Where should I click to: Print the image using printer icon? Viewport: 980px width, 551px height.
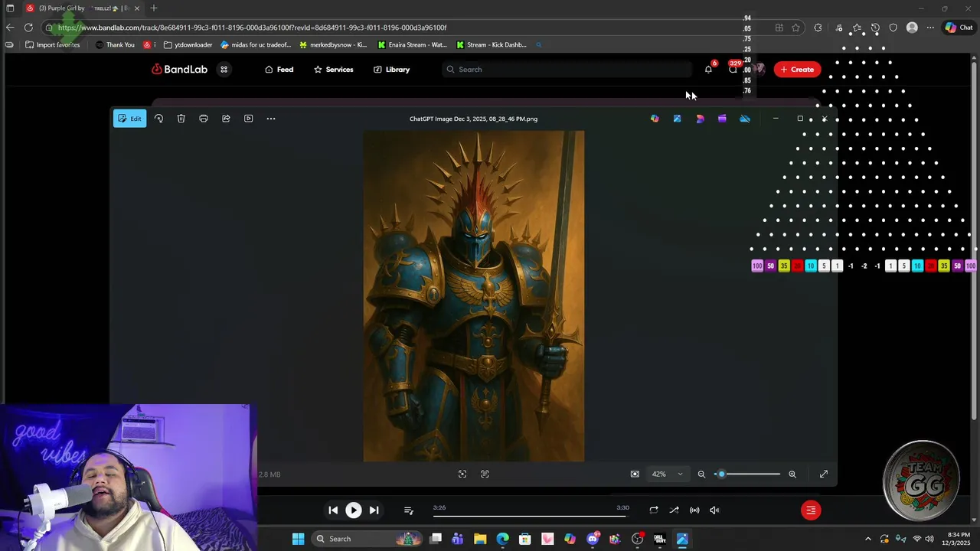(204, 119)
